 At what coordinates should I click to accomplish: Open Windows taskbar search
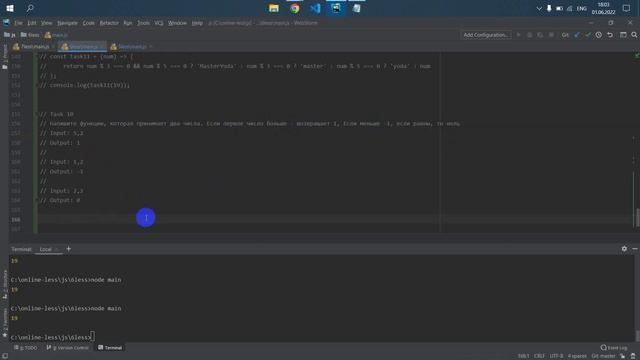point(30,8)
